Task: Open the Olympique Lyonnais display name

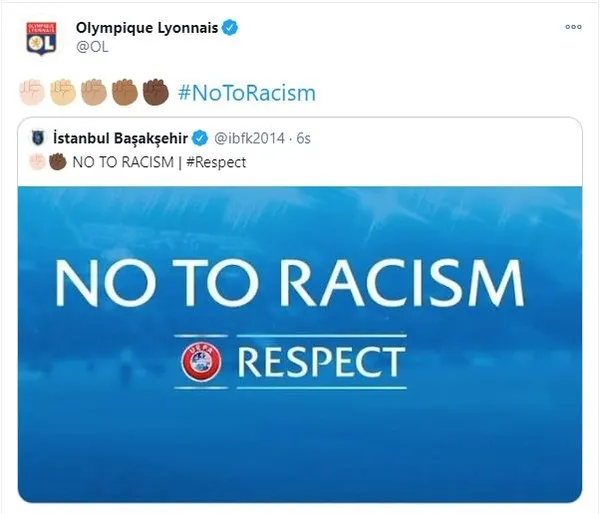Action: (x=147, y=28)
